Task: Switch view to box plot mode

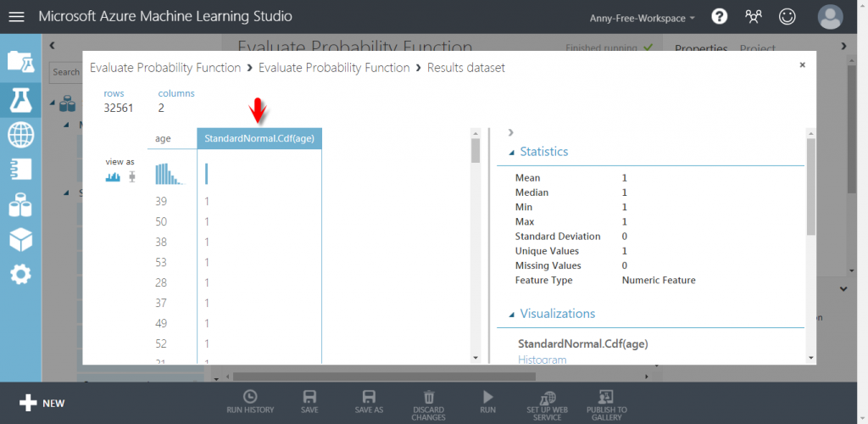Action: tap(132, 176)
